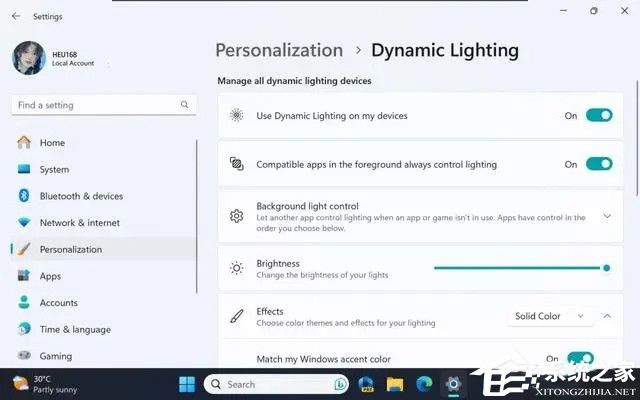The height and width of the screenshot is (400, 640).
Task: Click the Background light control gear icon
Action: (236, 216)
